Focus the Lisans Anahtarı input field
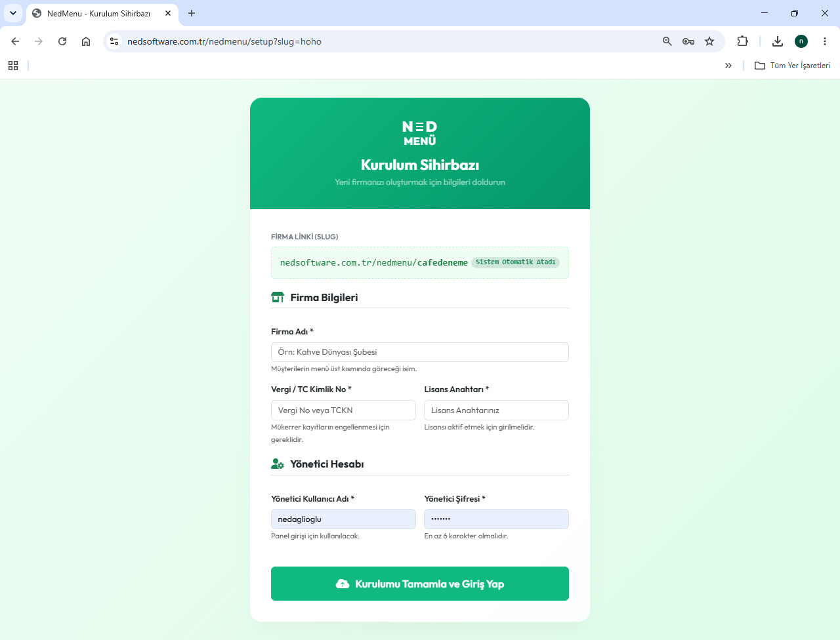 pyautogui.click(x=496, y=410)
